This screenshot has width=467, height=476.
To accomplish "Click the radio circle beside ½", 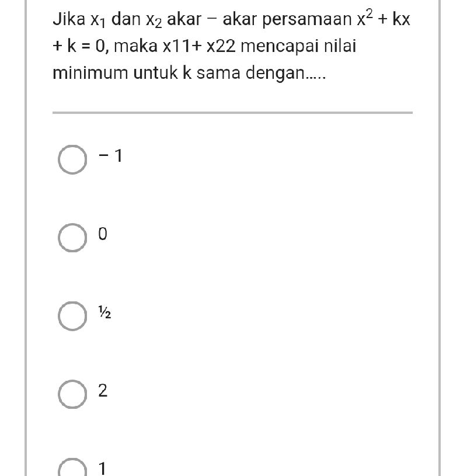I will click(72, 314).
